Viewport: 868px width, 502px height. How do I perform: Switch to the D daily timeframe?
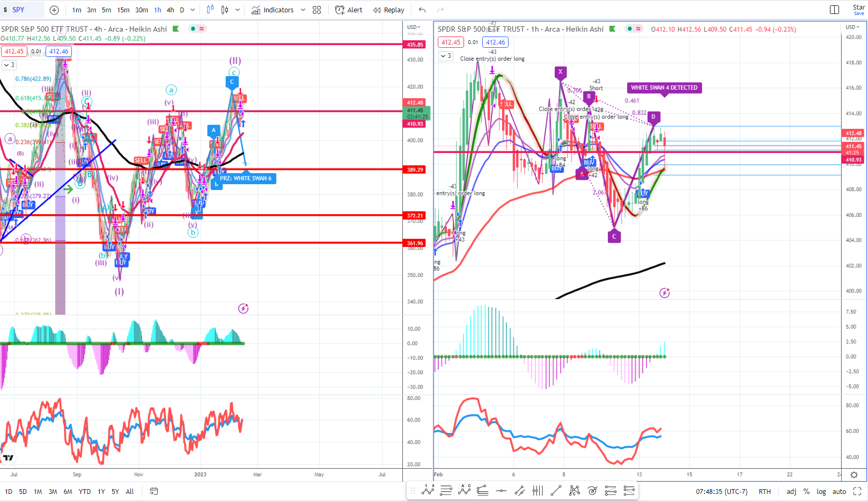[182, 10]
